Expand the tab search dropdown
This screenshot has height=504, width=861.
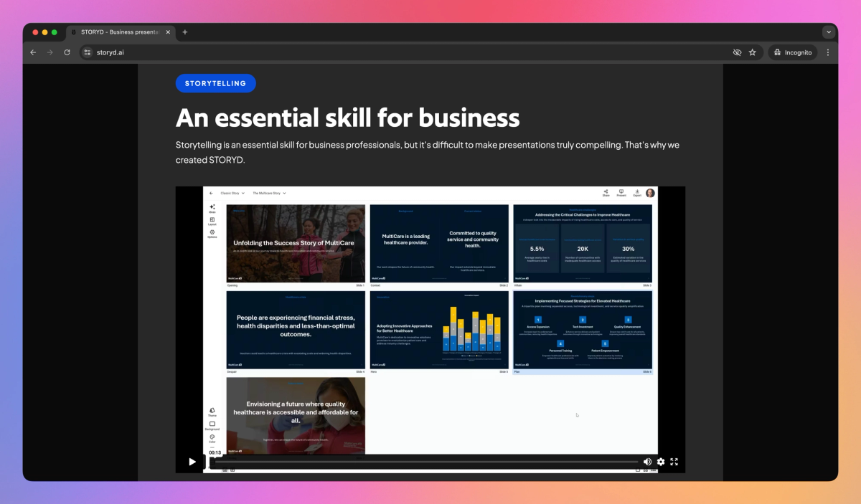point(829,32)
